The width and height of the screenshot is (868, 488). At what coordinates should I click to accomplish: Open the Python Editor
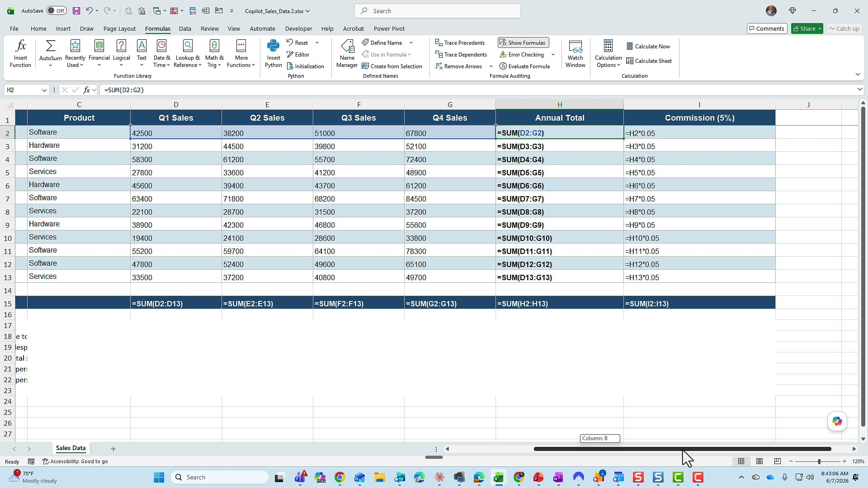tap(298, 54)
